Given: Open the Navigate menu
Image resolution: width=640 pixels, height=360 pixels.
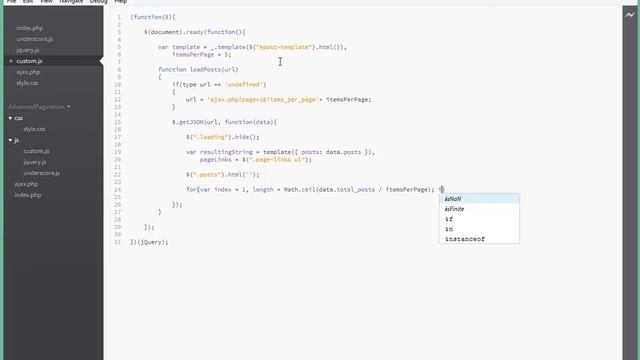Looking at the screenshot, I should [x=71, y=2].
